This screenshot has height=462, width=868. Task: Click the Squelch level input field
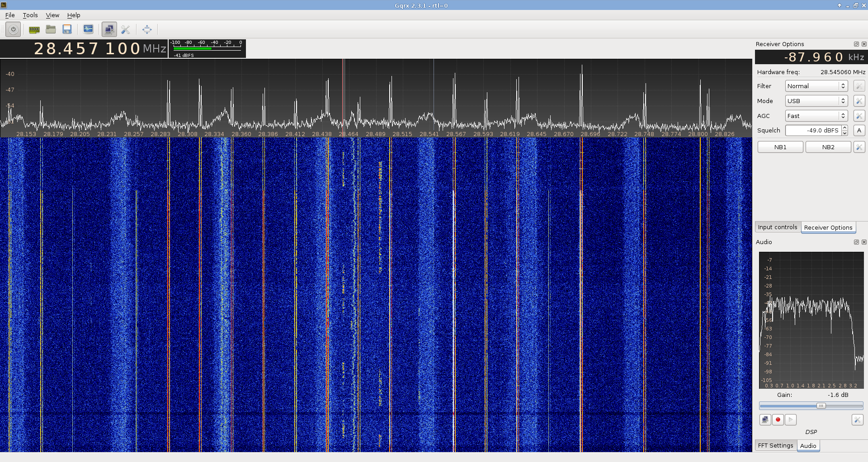pyautogui.click(x=813, y=130)
